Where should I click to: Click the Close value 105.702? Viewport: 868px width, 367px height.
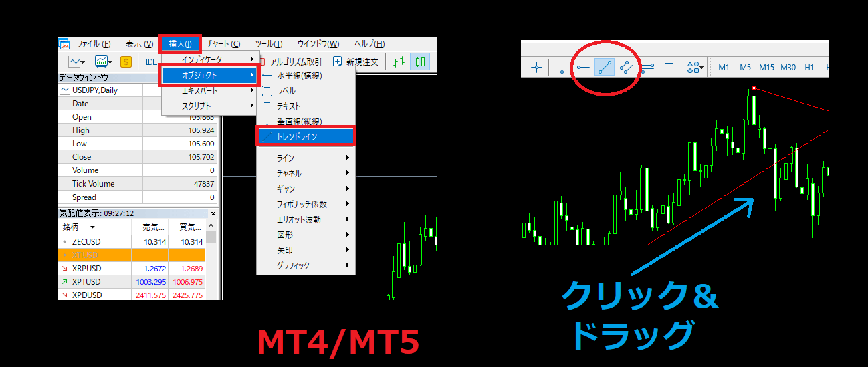coord(201,157)
